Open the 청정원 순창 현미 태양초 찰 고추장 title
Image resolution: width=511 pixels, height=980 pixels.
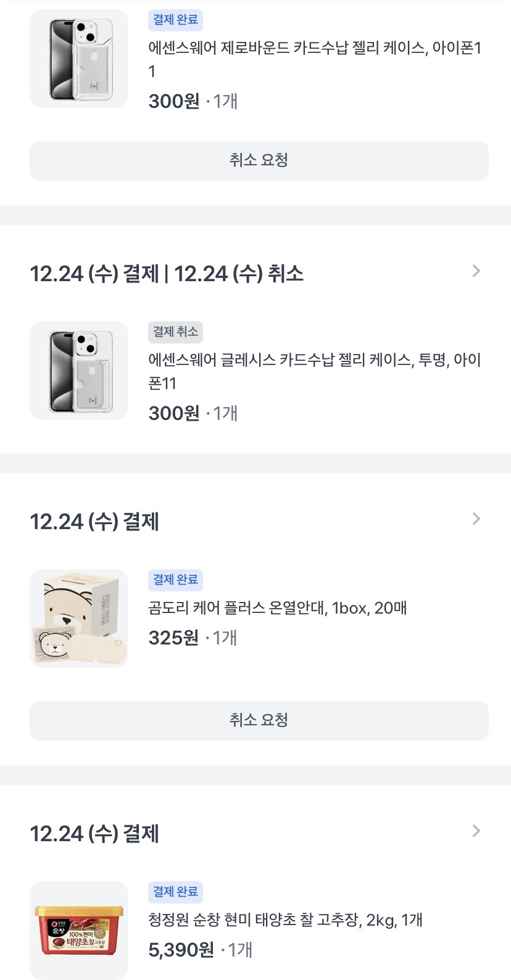point(285,920)
